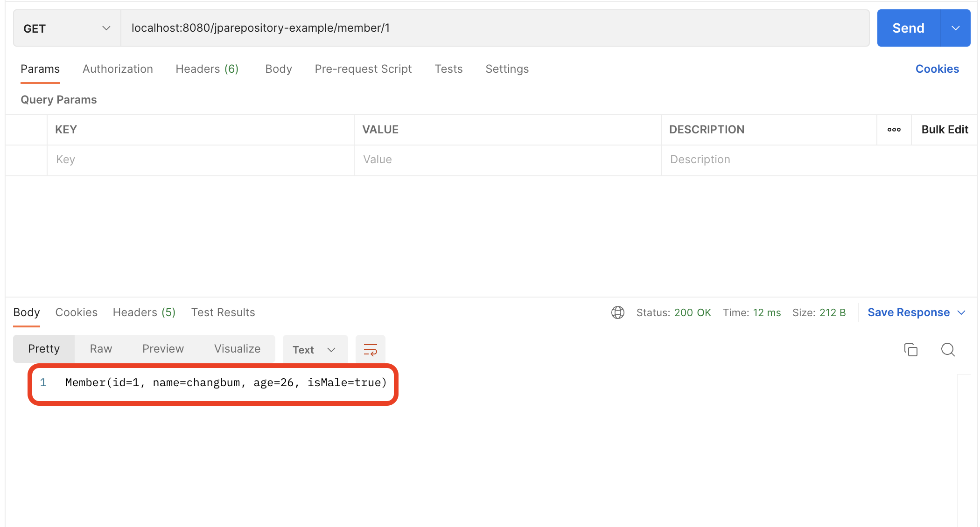Expand the GET method dropdown
The height and width of the screenshot is (527, 980).
pyautogui.click(x=67, y=28)
